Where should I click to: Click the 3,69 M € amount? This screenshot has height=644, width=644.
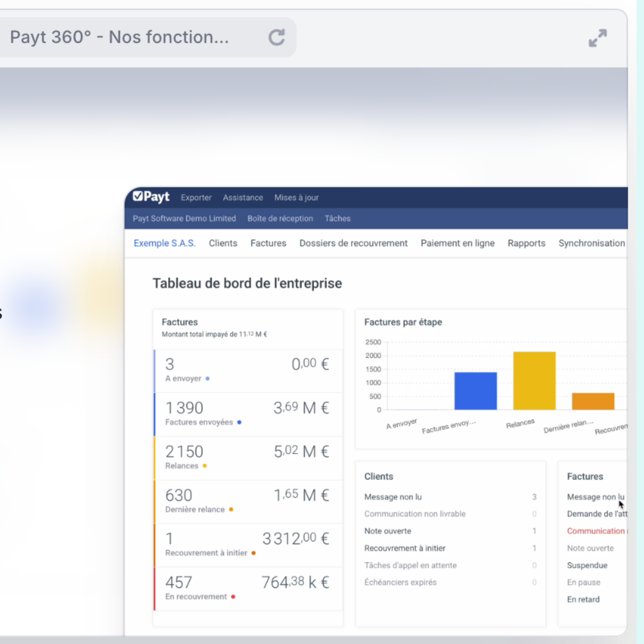tap(301, 407)
